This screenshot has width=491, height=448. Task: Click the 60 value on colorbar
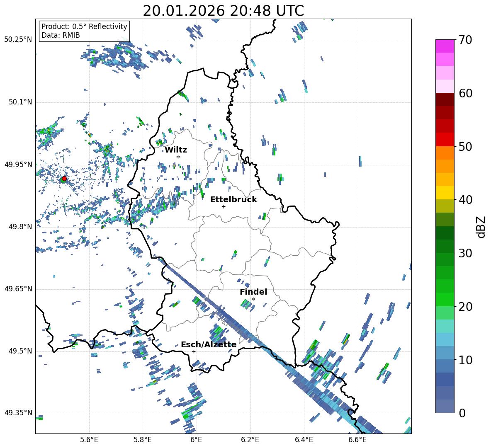(x=466, y=93)
